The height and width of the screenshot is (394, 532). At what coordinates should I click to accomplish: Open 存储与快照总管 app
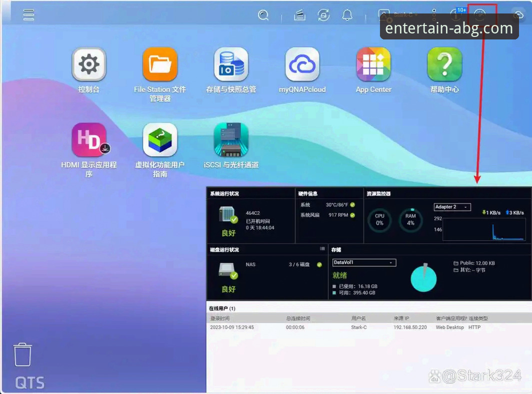click(231, 64)
